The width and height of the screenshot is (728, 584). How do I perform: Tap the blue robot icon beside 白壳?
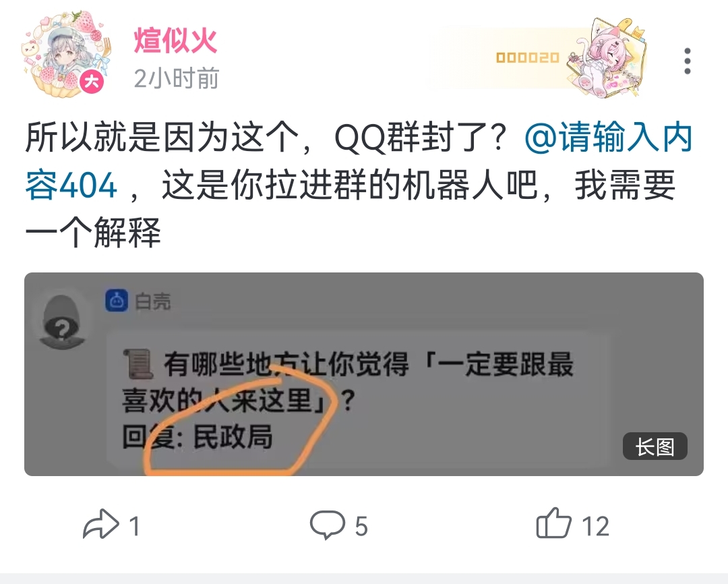117,301
